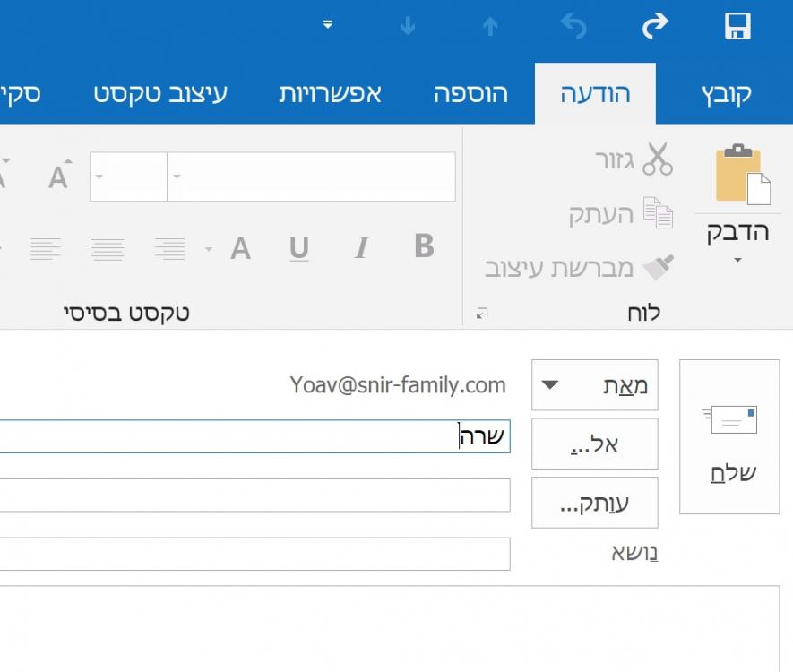This screenshot has width=793, height=672.
Task: Go to next item with down arrow
Action: coord(408,26)
